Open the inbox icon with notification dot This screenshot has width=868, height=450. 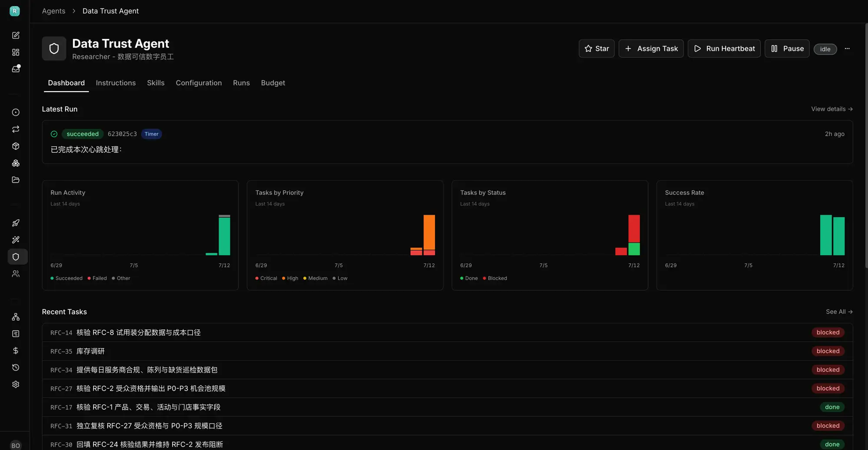(x=16, y=69)
